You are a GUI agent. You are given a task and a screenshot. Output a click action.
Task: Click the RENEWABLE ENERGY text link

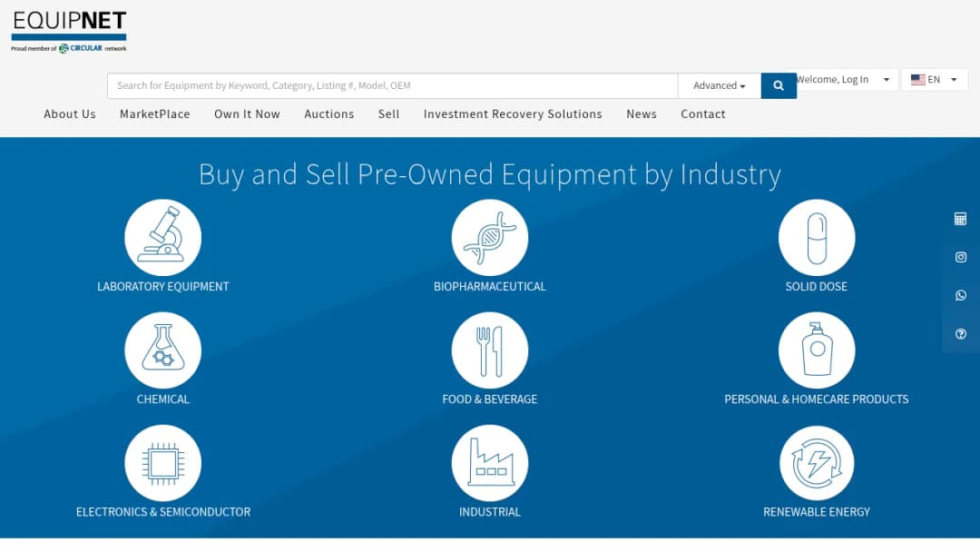tap(817, 512)
